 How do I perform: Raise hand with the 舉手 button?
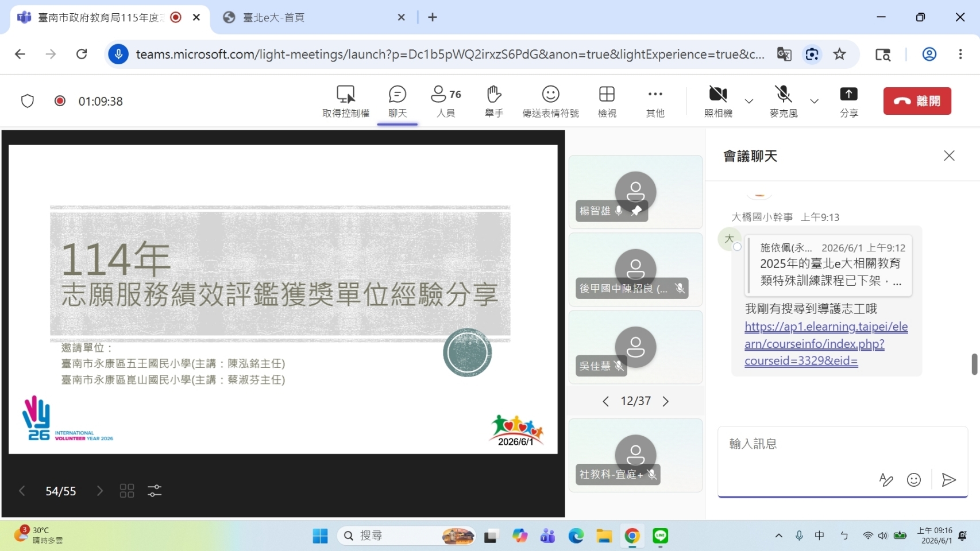coord(494,101)
